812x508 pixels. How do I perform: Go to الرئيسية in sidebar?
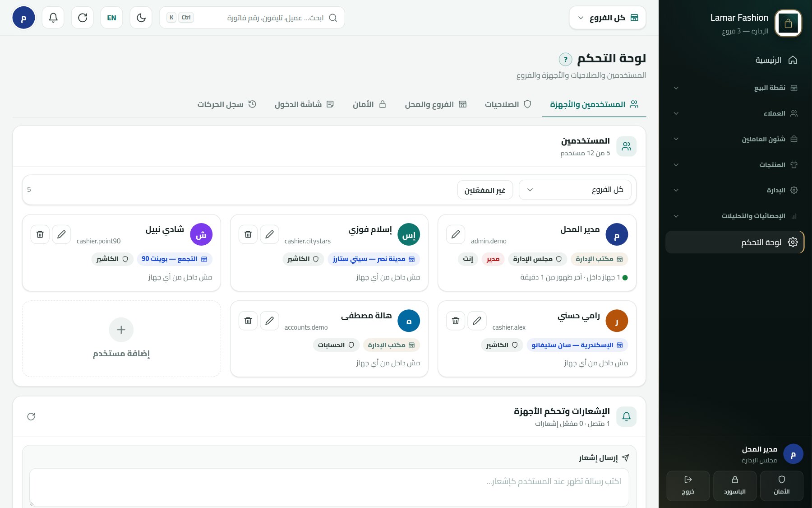(735, 60)
